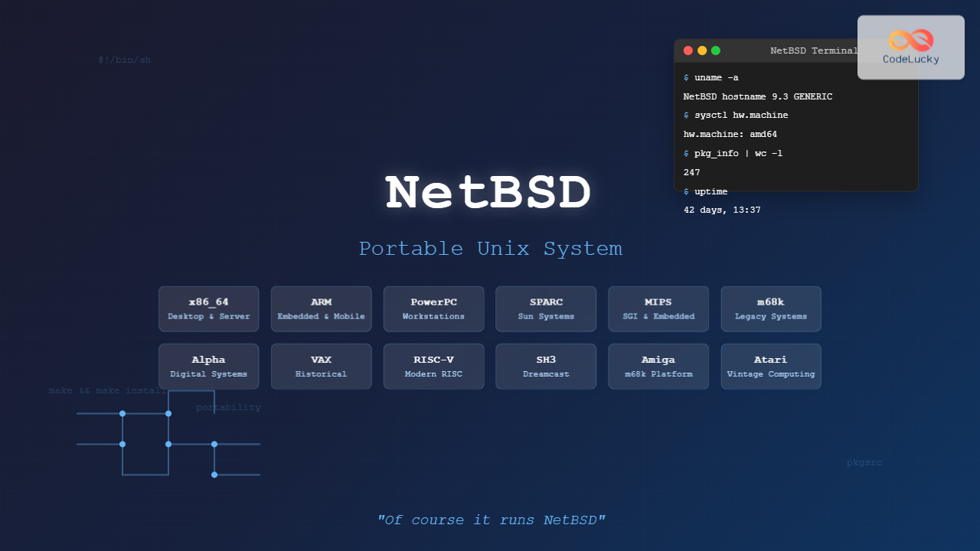
Task: Click the CodeLucky logo badge
Action: (x=910, y=47)
